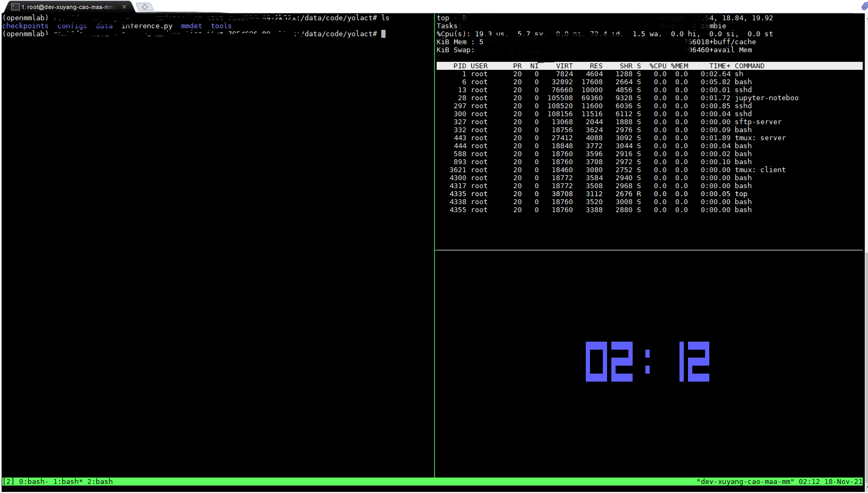Select tmux window '1:bash*' in status bar
This screenshot has width=868, height=493.
pyautogui.click(x=68, y=482)
